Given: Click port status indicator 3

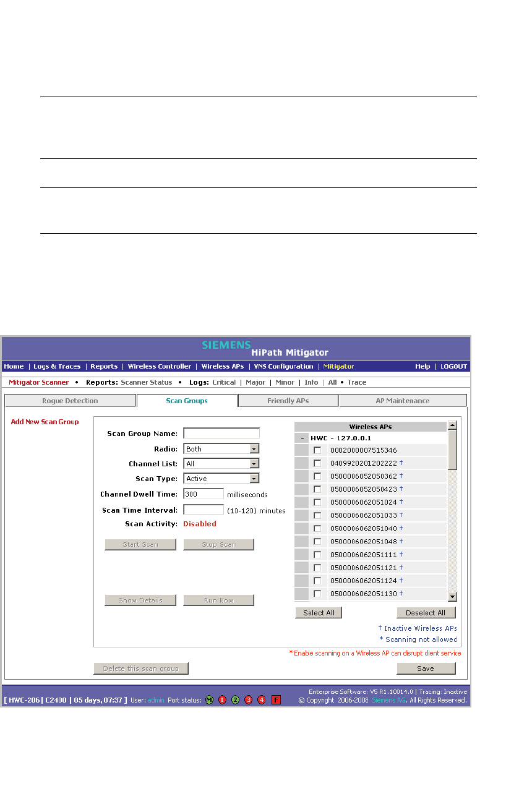Looking at the screenshot, I should [x=248, y=700].
